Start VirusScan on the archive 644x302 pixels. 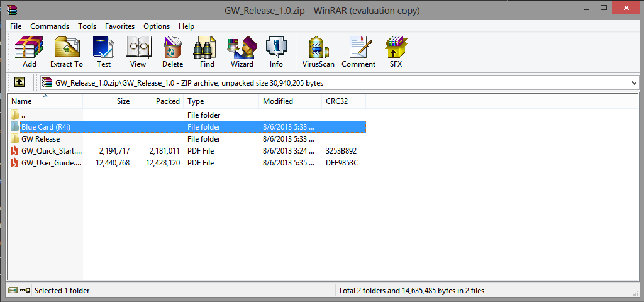coord(318,52)
